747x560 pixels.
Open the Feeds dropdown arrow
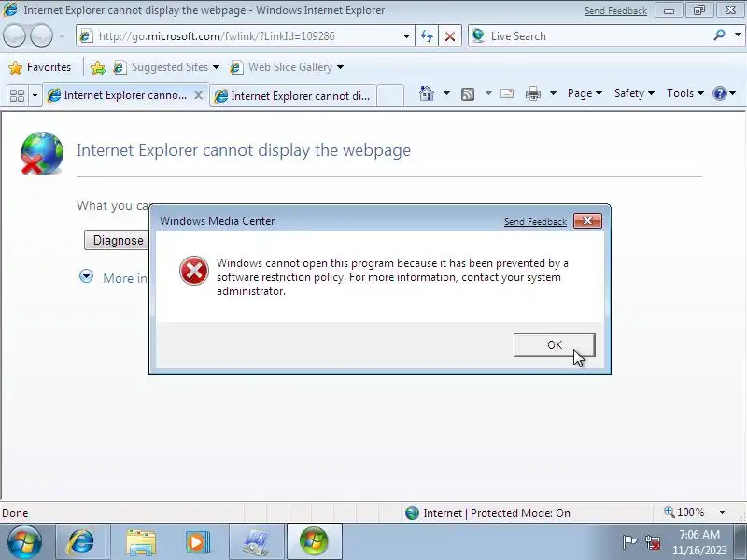coord(488,93)
